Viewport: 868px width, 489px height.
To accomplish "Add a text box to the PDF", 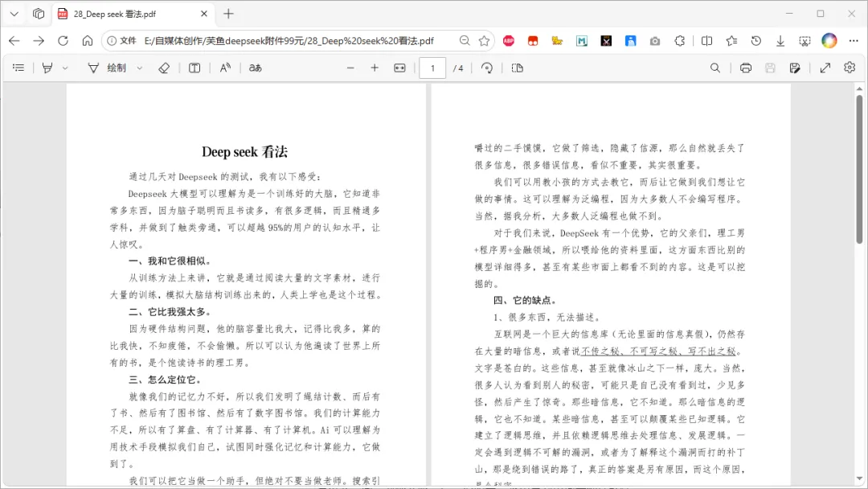I will click(x=194, y=68).
